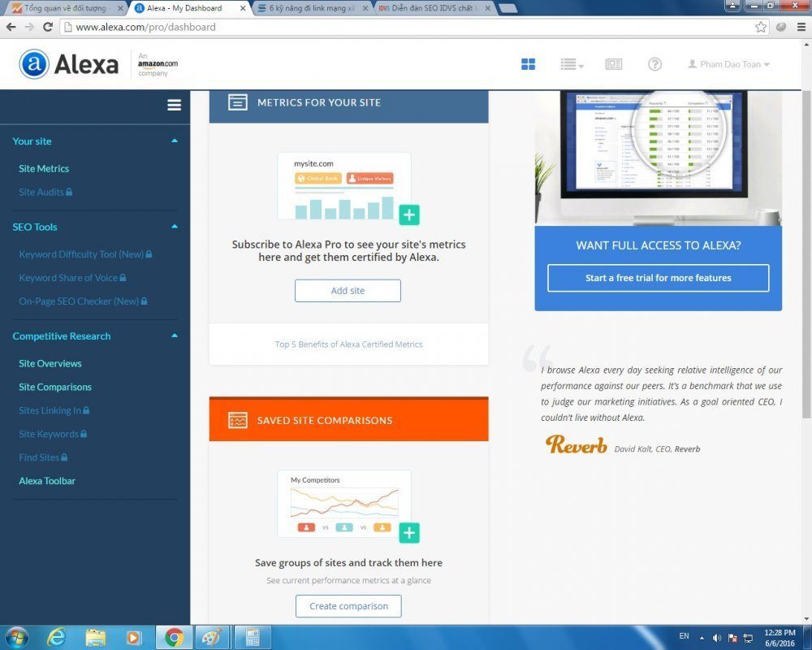812x650 pixels.
Task: Click Start a free trial for more features
Action: (x=659, y=278)
